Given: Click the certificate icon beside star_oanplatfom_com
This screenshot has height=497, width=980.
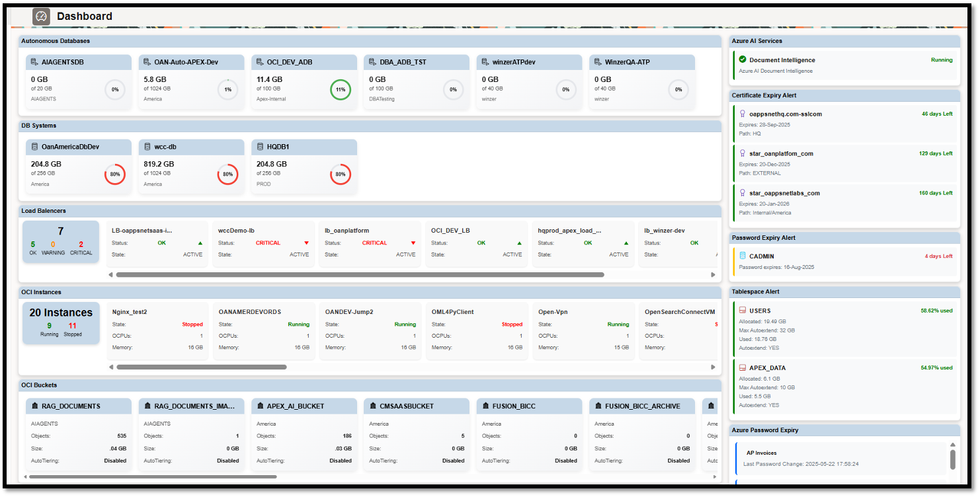Looking at the screenshot, I should click(742, 153).
